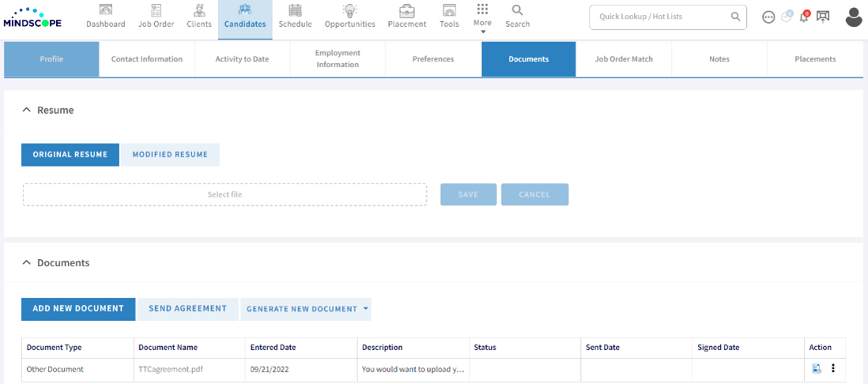Open the three-dot menu for TTCagreement.pdf
The width and height of the screenshot is (868, 384).
(x=833, y=368)
